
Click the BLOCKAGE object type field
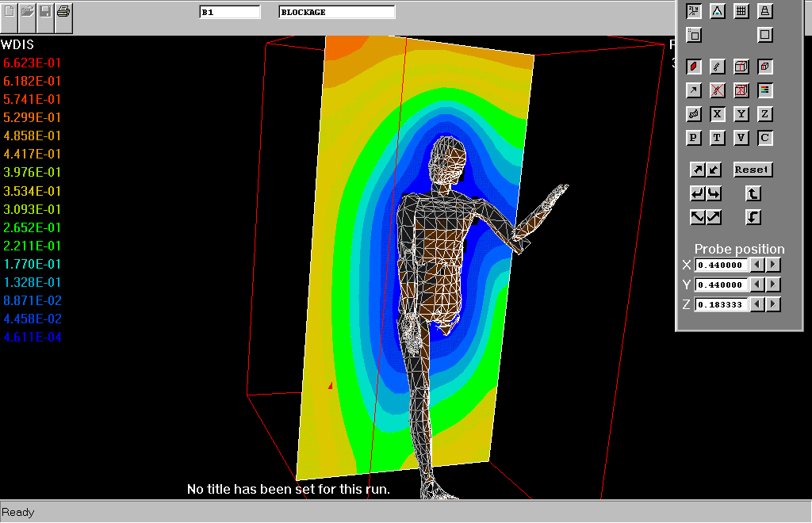point(336,13)
